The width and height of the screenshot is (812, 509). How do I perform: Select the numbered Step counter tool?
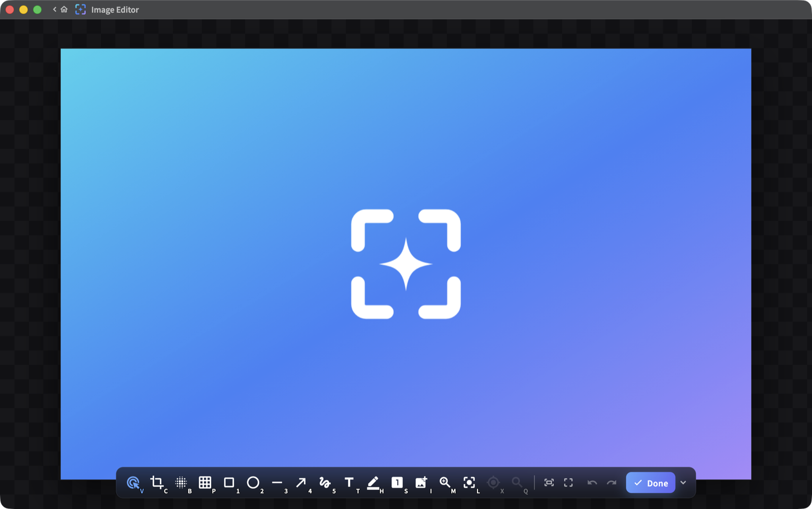[x=397, y=483]
